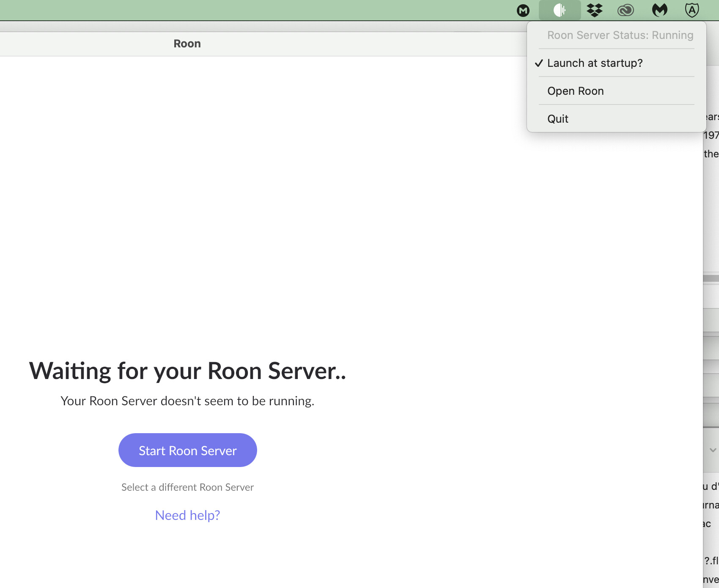This screenshot has width=719, height=588.
Task: Open the "Need help?" link
Action: pyautogui.click(x=187, y=515)
